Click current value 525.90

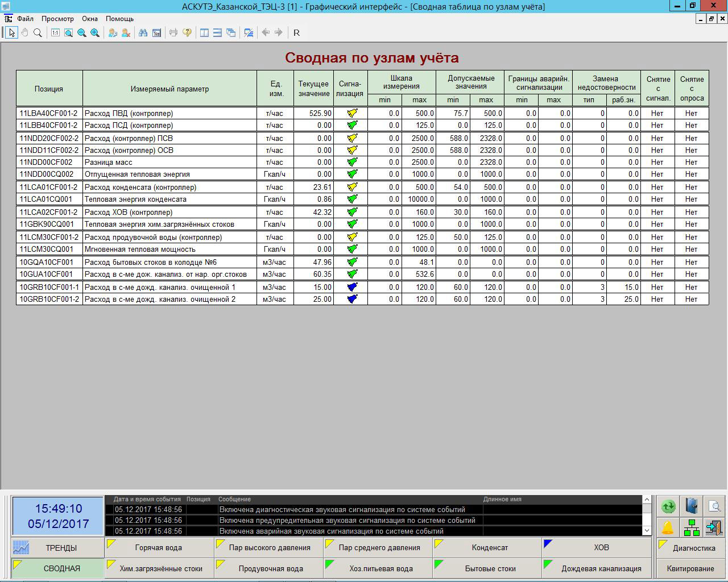313,113
